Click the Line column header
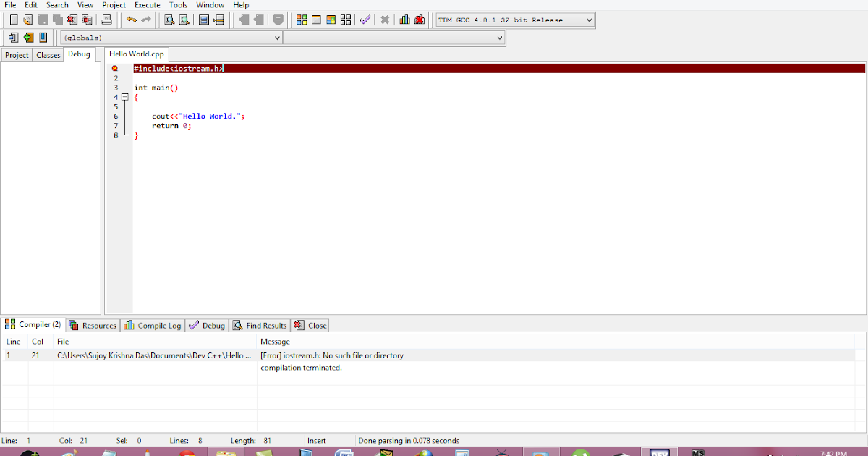 pos(14,342)
